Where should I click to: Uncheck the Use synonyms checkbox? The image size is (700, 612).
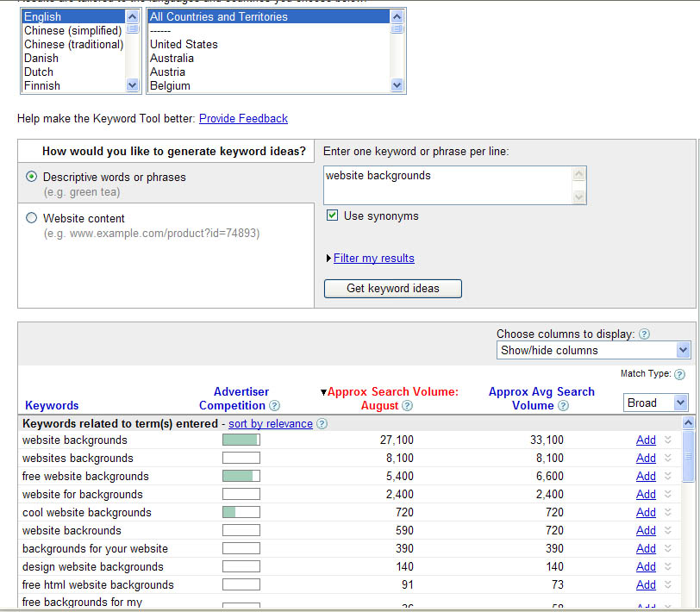point(332,215)
